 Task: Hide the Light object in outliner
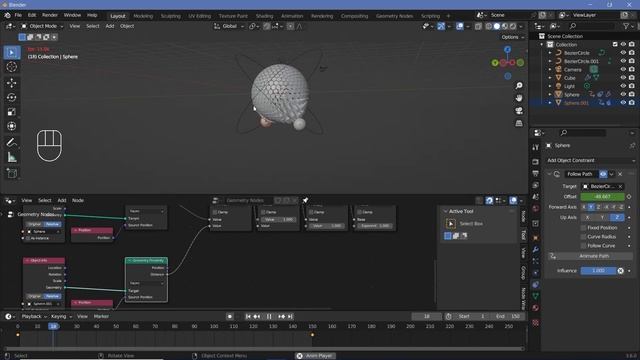623,86
